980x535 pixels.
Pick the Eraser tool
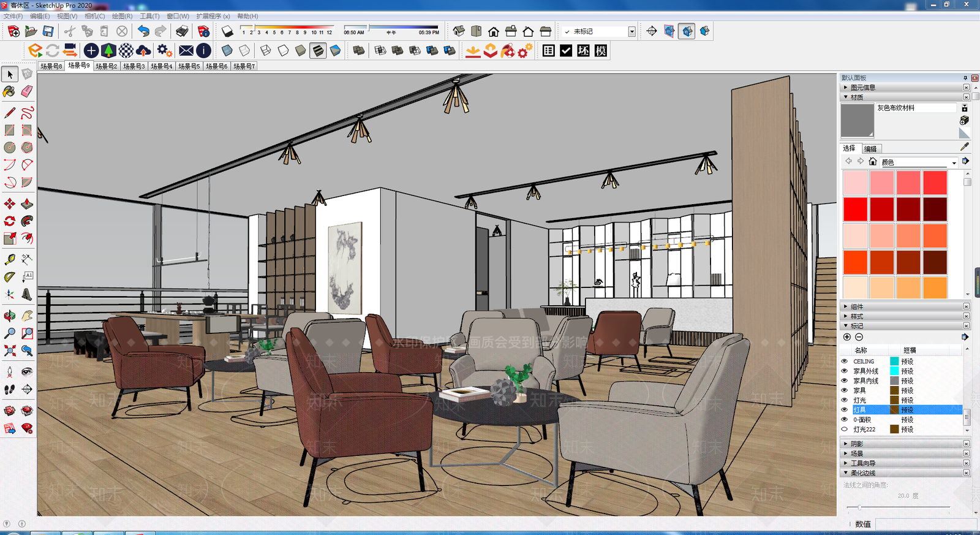point(27,92)
